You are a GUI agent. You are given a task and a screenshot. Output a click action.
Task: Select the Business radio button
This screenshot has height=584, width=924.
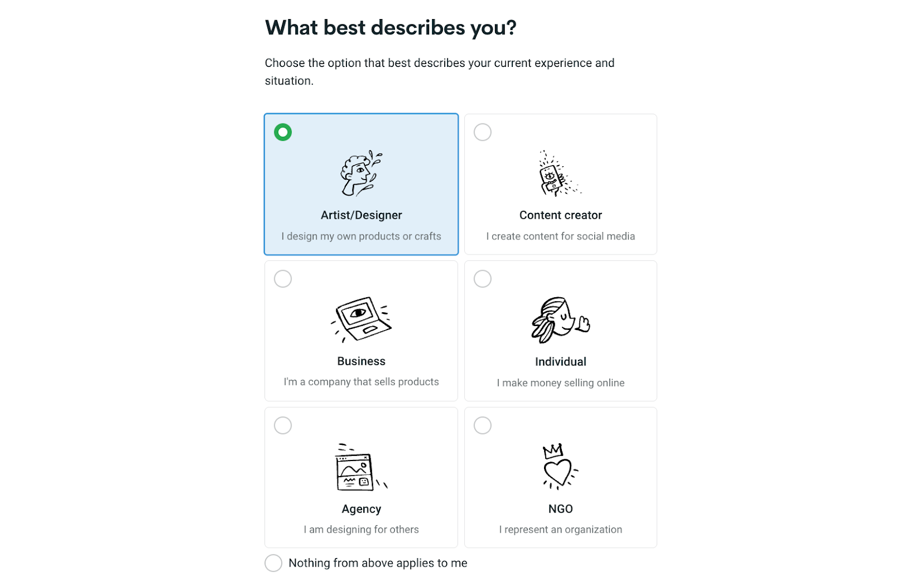pyautogui.click(x=283, y=278)
